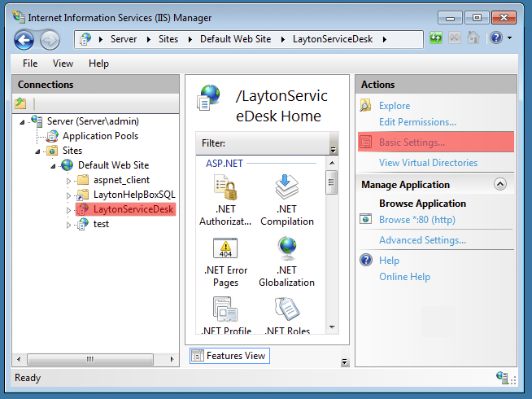Click the Create New Connection icon under Connections
Image resolution: width=532 pixels, height=399 pixels.
pyautogui.click(x=20, y=103)
